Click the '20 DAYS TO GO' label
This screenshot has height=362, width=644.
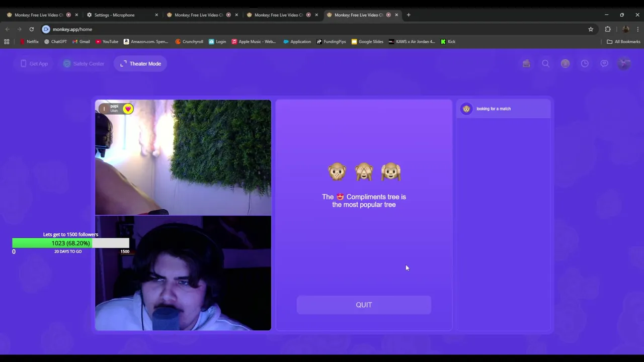(x=68, y=251)
